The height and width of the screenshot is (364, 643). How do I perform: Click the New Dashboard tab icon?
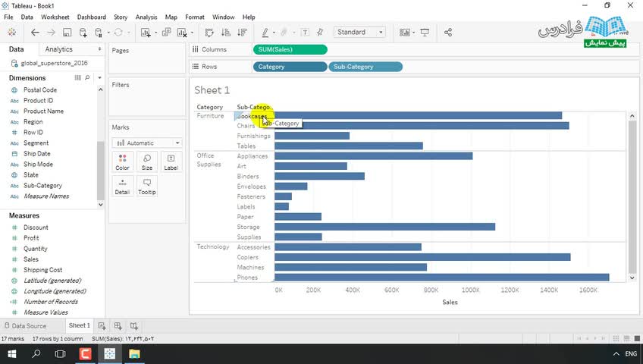coord(118,326)
